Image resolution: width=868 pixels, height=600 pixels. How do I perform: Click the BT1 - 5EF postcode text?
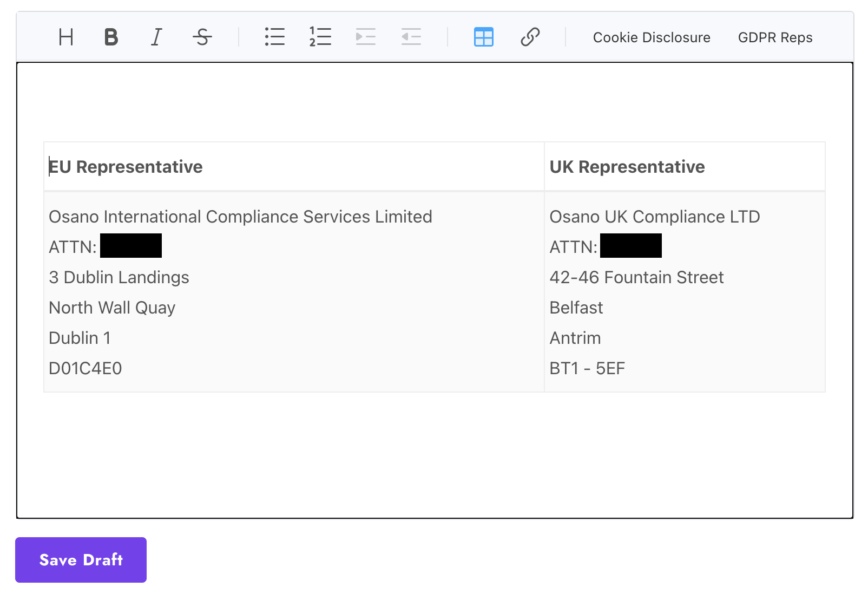[x=587, y=368]
